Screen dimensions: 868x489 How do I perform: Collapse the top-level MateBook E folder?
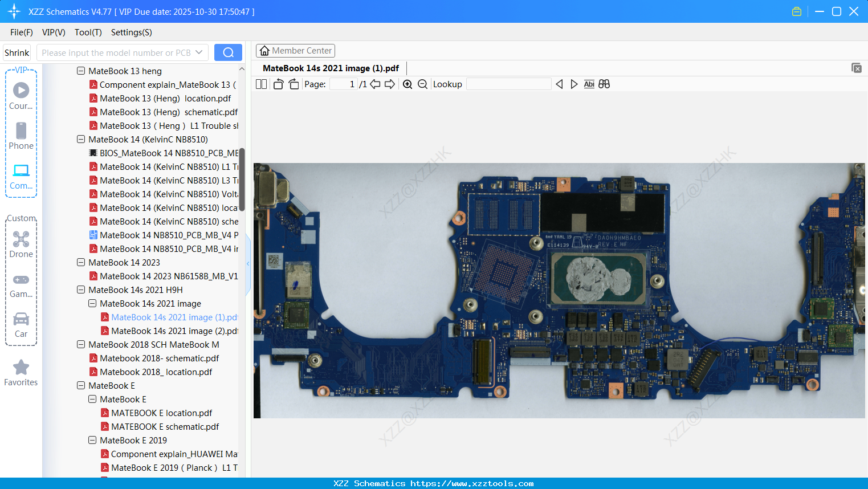[x=81, y=386]
